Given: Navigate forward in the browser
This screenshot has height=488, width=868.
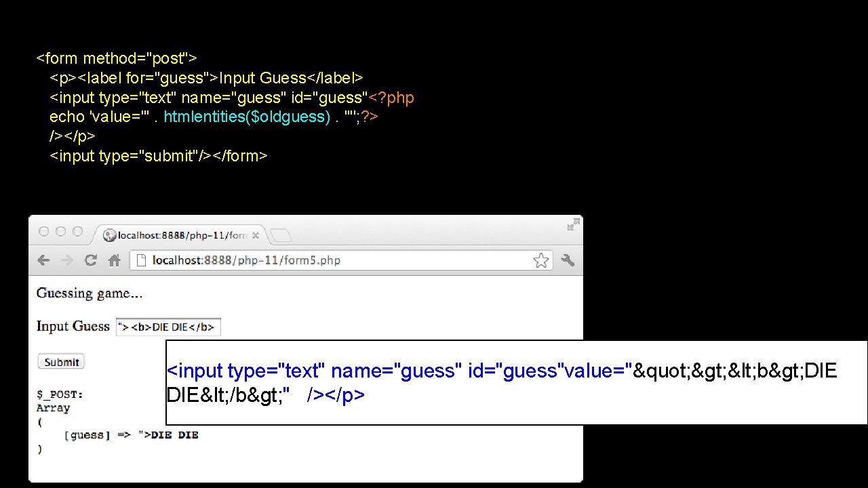Looking at the screenshot, I should (66, 260).
